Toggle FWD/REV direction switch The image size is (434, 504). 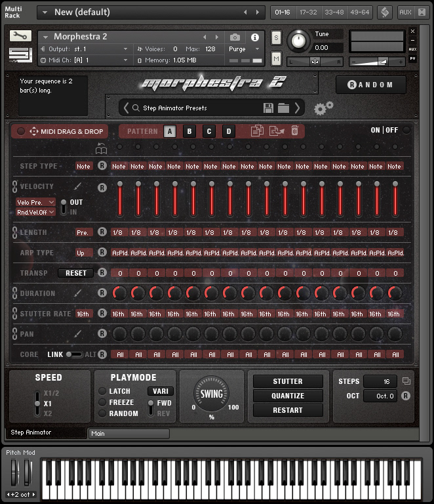coord(151,408)
